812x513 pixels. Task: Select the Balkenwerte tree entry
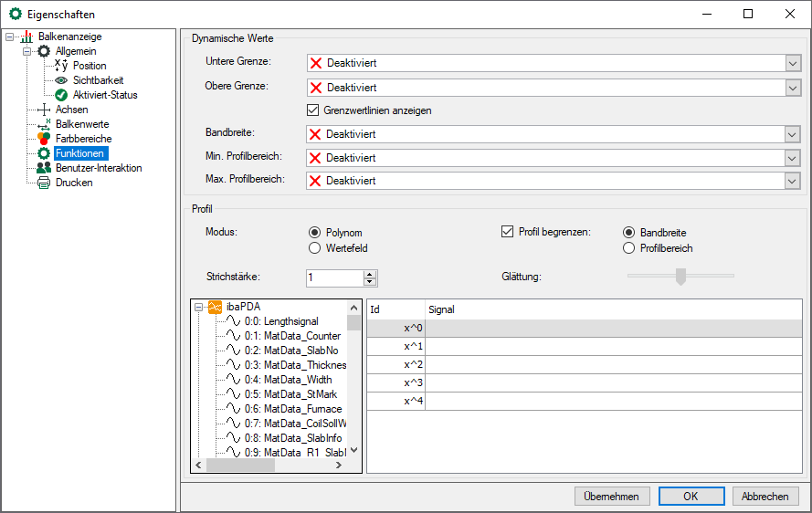coord(82,124)
